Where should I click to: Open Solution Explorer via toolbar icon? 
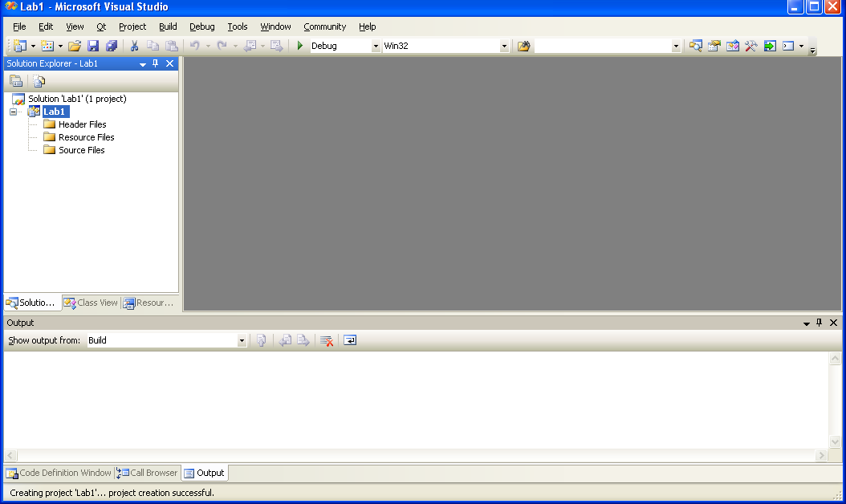click(x=695, y=46)
